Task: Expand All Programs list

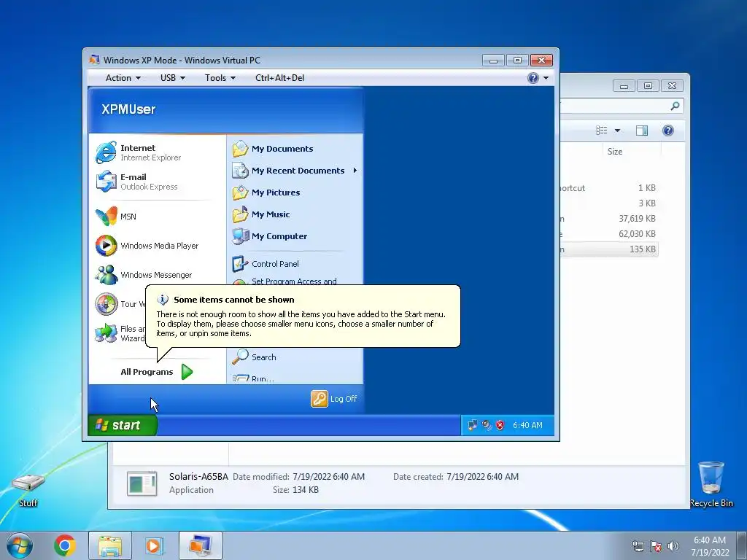Action: (x=156, y=372)
